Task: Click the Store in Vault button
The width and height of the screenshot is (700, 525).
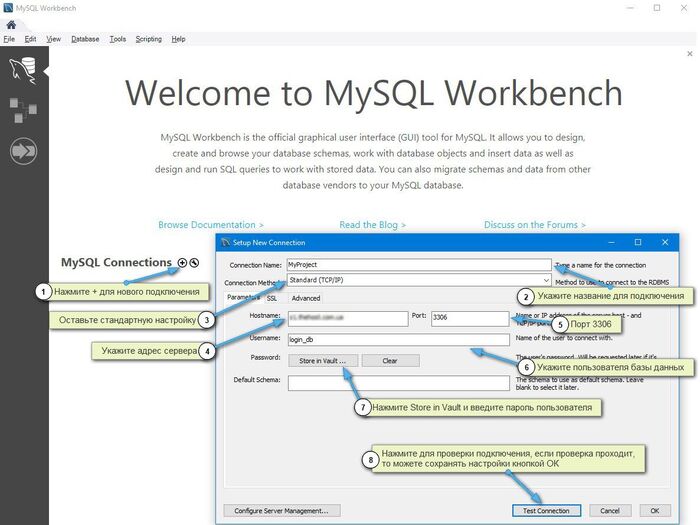Action: (x=322, y=361)
